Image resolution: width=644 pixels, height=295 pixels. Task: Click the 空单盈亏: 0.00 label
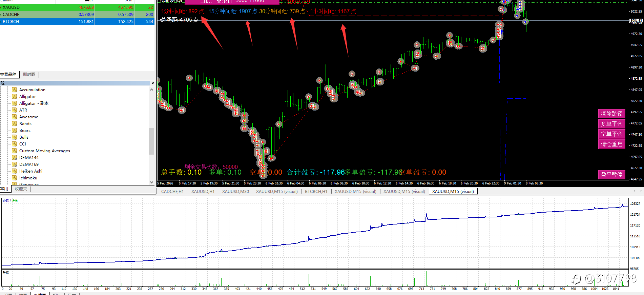(x=423, y=172)
